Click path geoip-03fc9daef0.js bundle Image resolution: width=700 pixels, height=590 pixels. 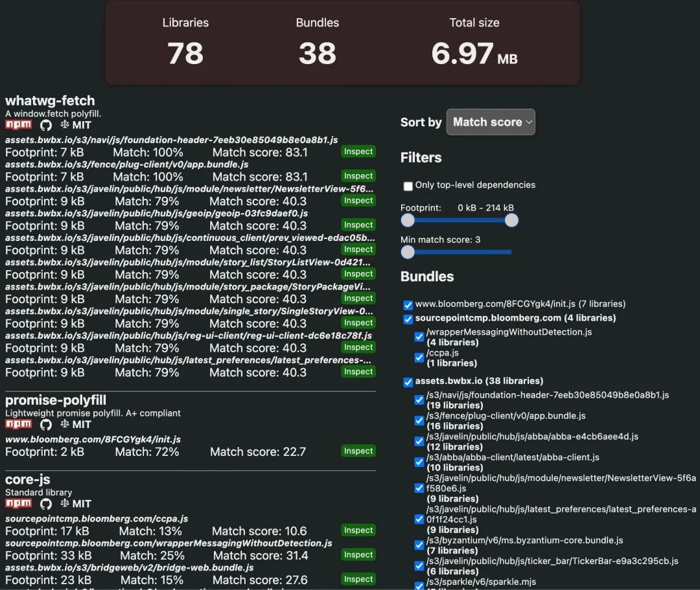(x=156, y=213)
